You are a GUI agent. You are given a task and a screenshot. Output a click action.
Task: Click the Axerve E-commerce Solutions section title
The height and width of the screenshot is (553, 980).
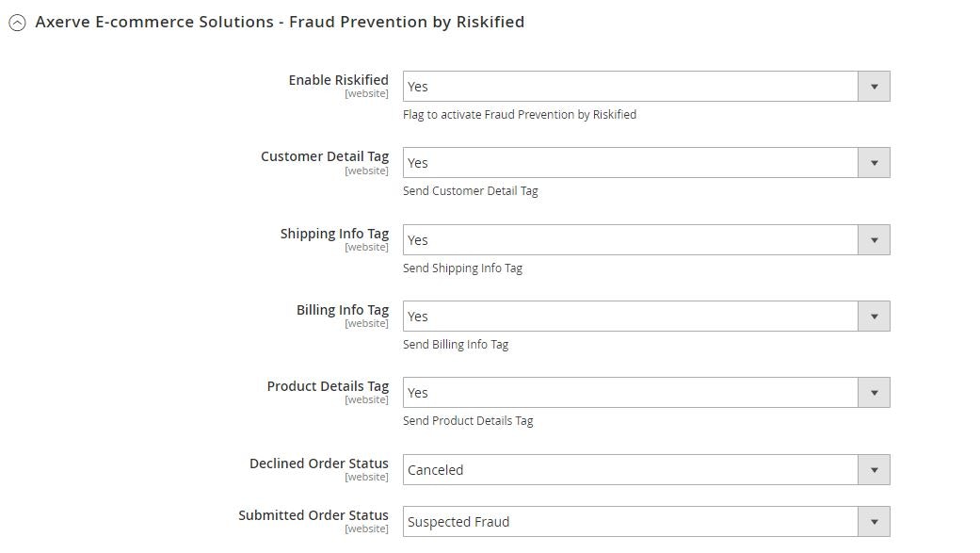[280, 22]
